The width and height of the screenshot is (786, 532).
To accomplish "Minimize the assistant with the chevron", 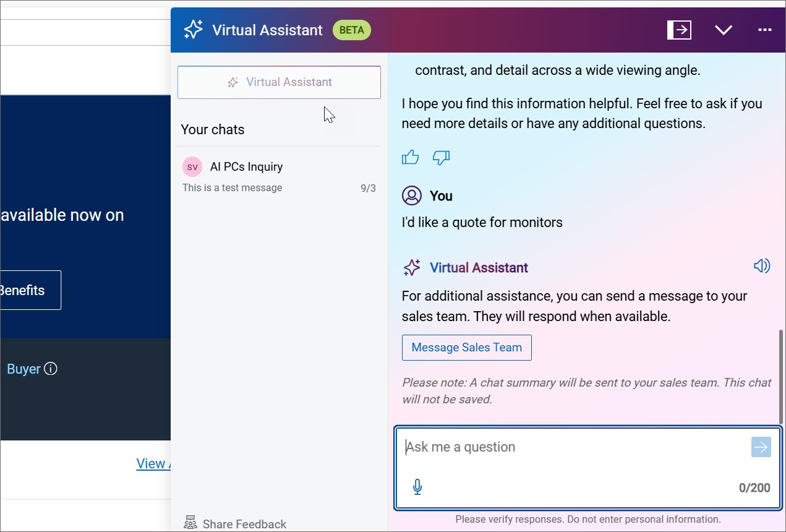I will [723, 30].
